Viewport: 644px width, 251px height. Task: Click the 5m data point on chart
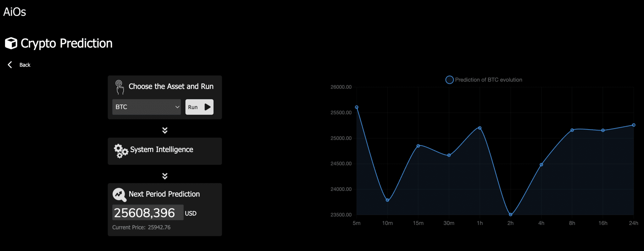tap(357, 107)
